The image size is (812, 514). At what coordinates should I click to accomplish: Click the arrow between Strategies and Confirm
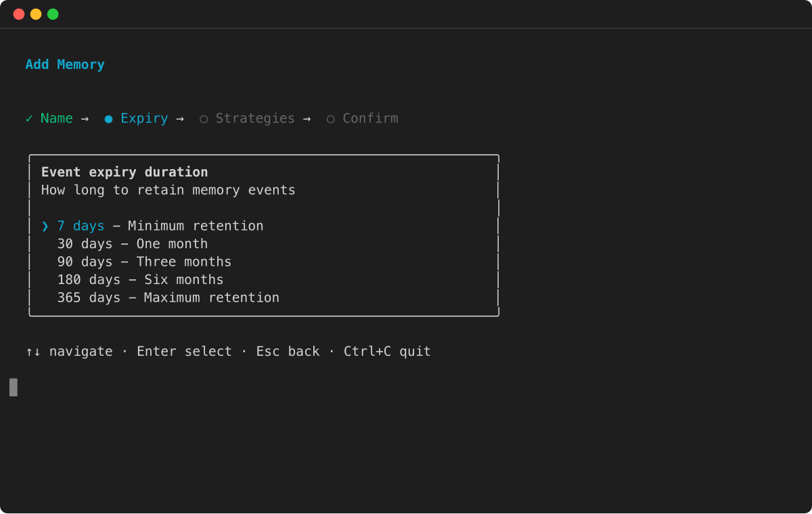307,118
